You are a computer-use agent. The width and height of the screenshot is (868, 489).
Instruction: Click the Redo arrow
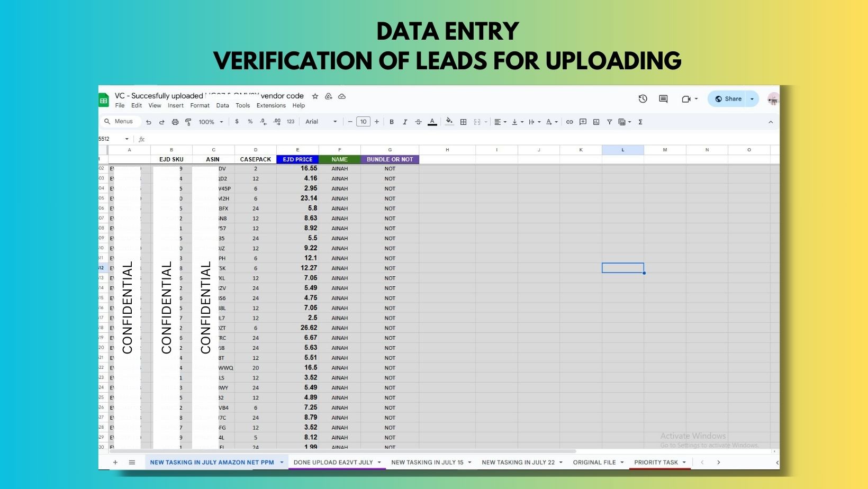(162, 122)
